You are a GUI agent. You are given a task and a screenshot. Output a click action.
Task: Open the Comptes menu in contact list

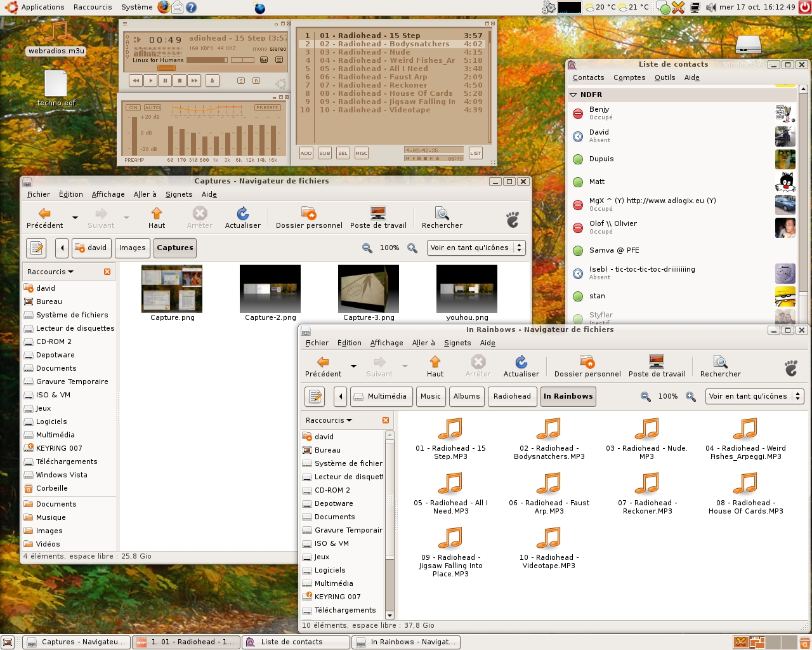point(629,77)
